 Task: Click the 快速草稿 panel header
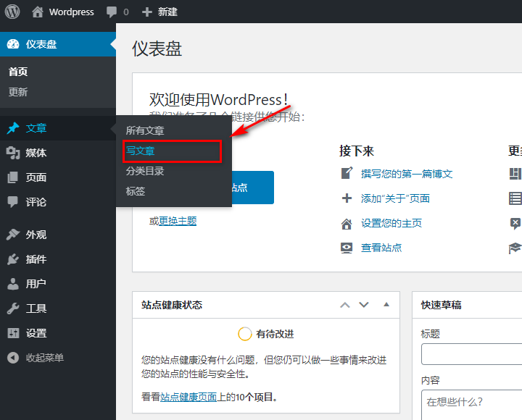point(467,305)
